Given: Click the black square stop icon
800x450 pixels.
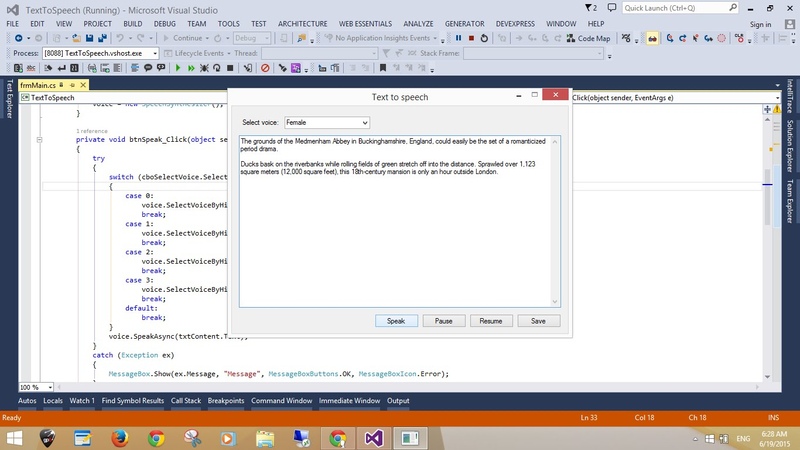Looking at the screenshot, I should (230, 68).
